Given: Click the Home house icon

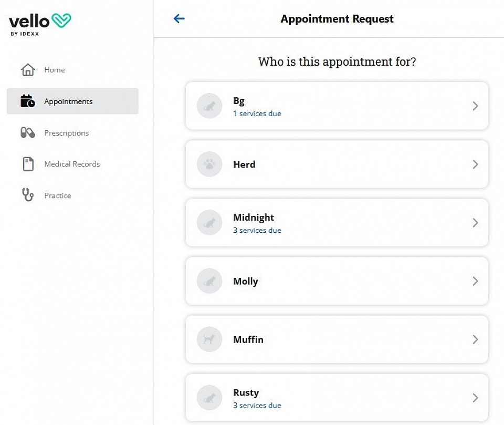Looking at the screenshot, I should (x=28, y=69).
